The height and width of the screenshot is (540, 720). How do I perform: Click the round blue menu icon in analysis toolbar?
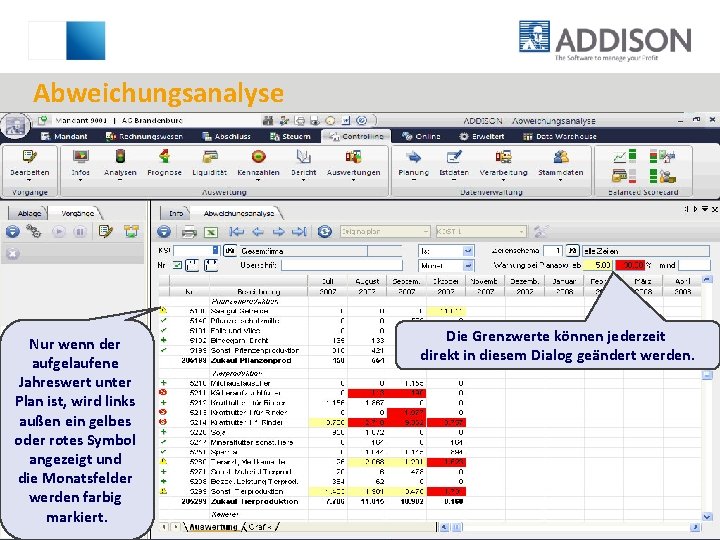(163, 232)
